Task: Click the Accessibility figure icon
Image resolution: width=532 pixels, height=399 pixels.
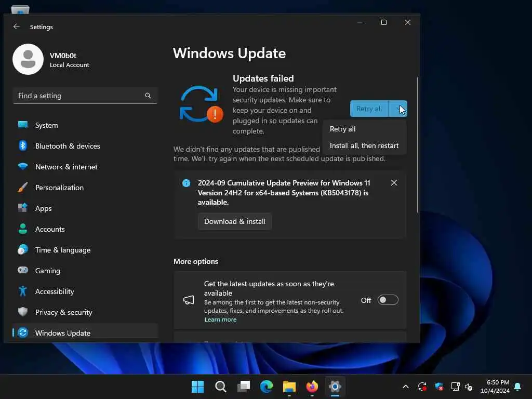Action: tap(23, 291)
